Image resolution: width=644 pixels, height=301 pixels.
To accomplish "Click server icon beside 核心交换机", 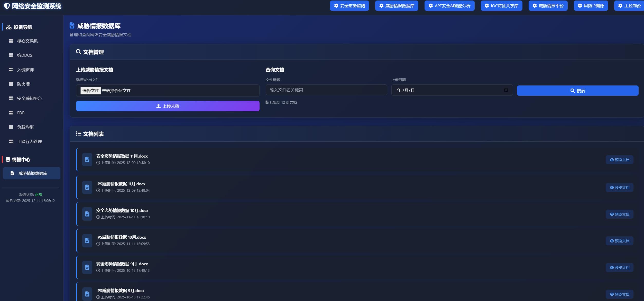I will click(x=11, y=41).
